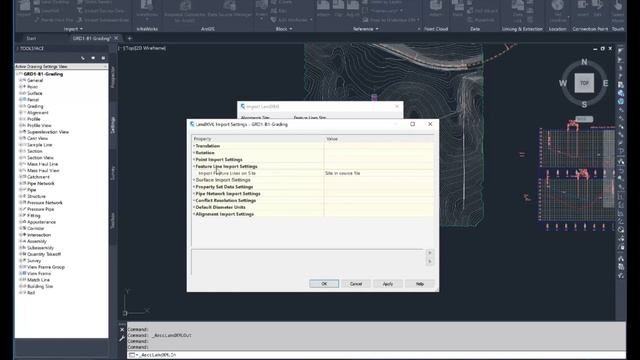This screenshot has height=360, width=640.
Task: Select the GRD1-B1-Grading drawing node
Action: [43, 74]
